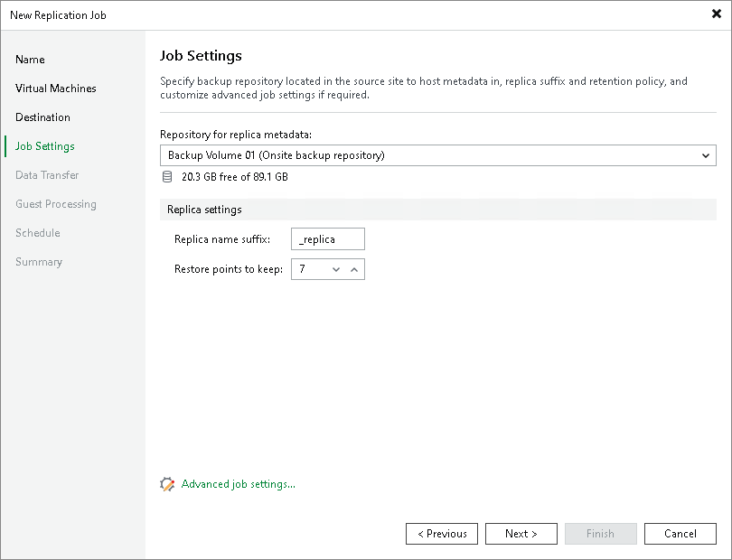Click the Next button
Screen dimensions: 732x560
(521, 533)
